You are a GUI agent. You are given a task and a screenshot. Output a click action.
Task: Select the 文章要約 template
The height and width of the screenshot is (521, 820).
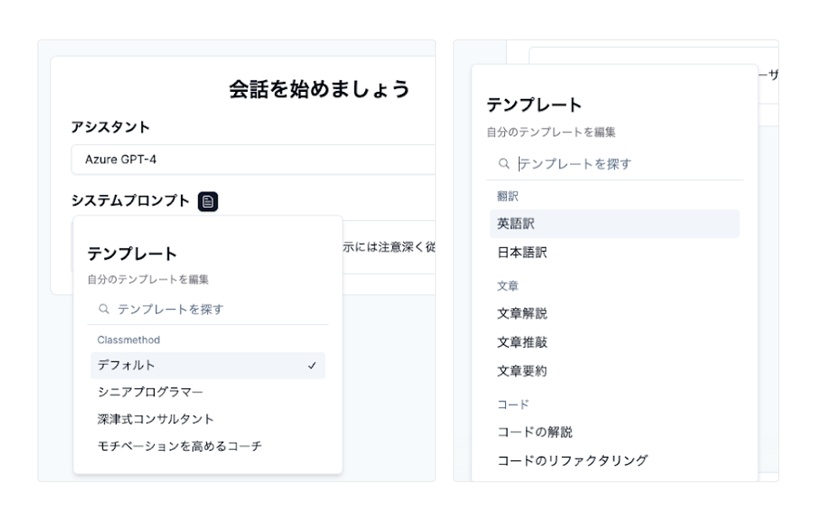pyautogui.click(x=522, y=371)
